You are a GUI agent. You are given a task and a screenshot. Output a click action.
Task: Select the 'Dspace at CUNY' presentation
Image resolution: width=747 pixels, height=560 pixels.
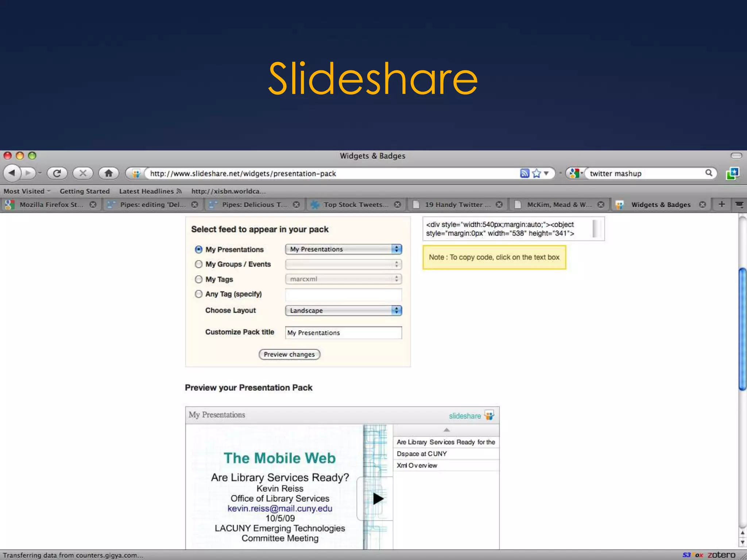[446, 454]
